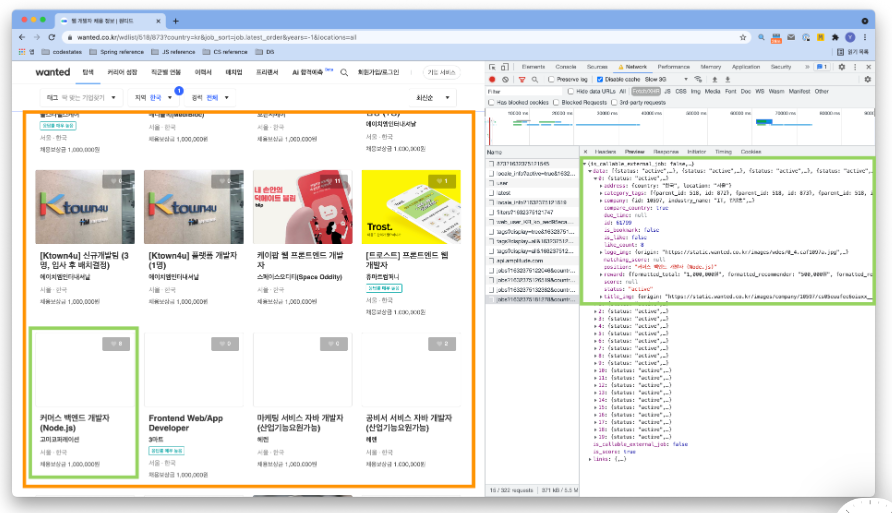Open the Network panel settings gear

(868, 80)
